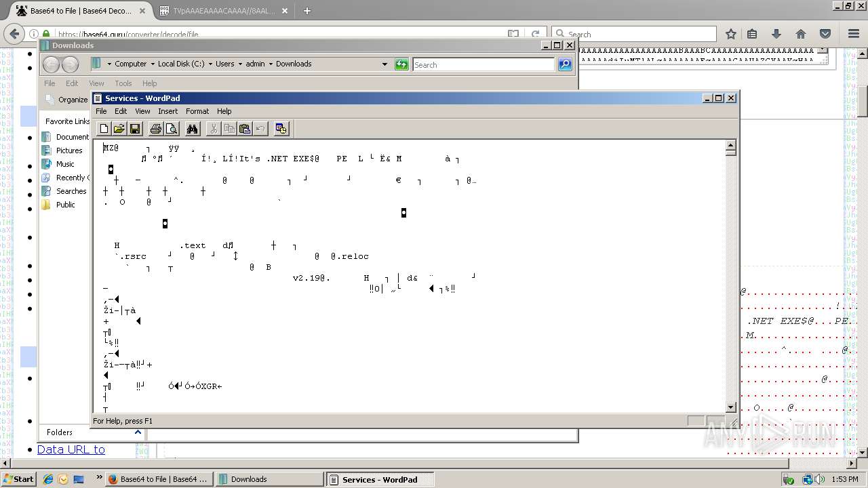This screenshot has height=488, width=868.
Task: Open WordPad Help menu
Action: click(x=224, y=111)
